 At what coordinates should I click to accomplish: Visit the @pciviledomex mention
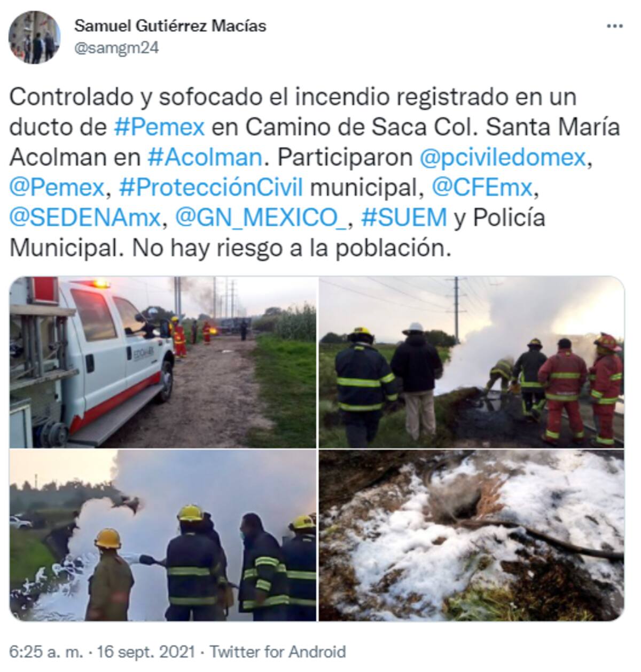(x=503, y=157)
